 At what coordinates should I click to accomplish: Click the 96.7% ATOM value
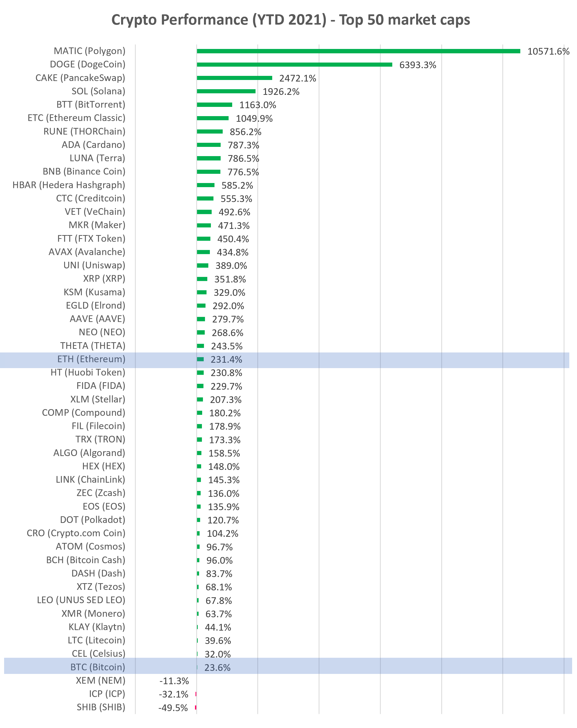[x=219, y=547]
